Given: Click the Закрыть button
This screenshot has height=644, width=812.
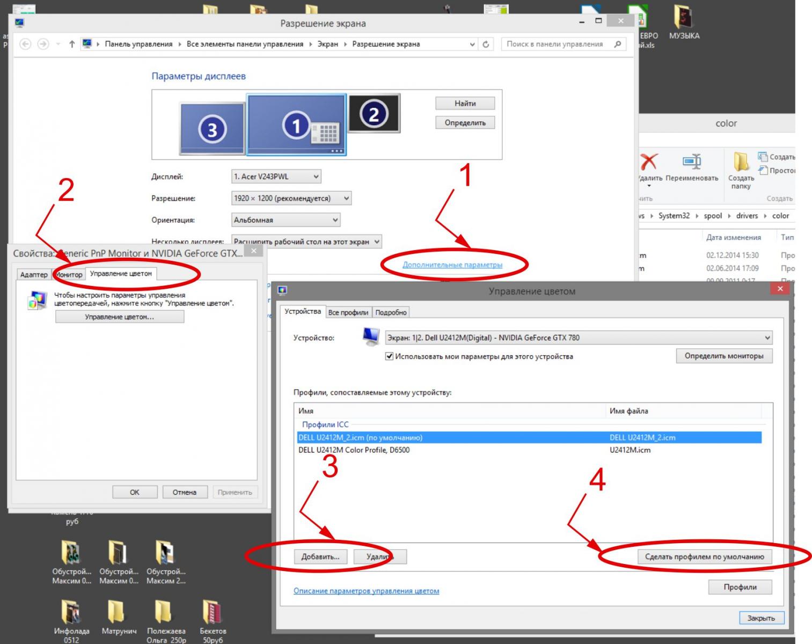Looking at the screenshot, I should (761, 618).
